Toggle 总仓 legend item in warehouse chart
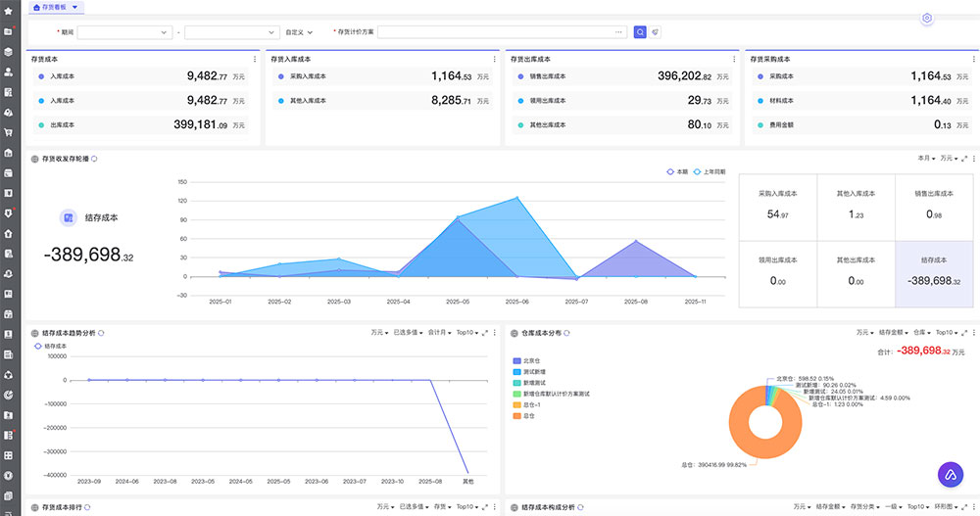Screen dimensions: 980x516 522,415
